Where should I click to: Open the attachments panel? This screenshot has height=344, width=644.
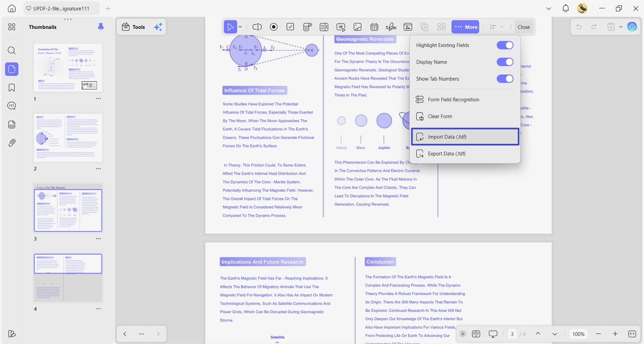pos(11,143)
